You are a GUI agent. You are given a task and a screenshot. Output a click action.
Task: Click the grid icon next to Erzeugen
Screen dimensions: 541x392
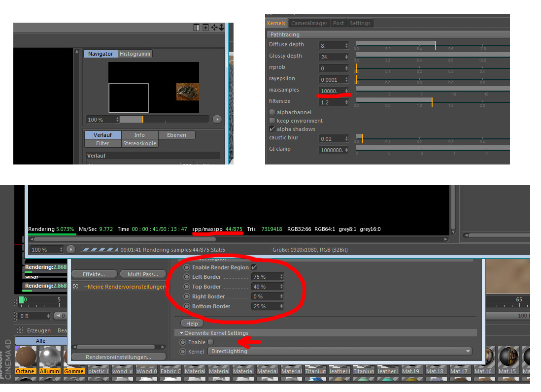point(20,330)
